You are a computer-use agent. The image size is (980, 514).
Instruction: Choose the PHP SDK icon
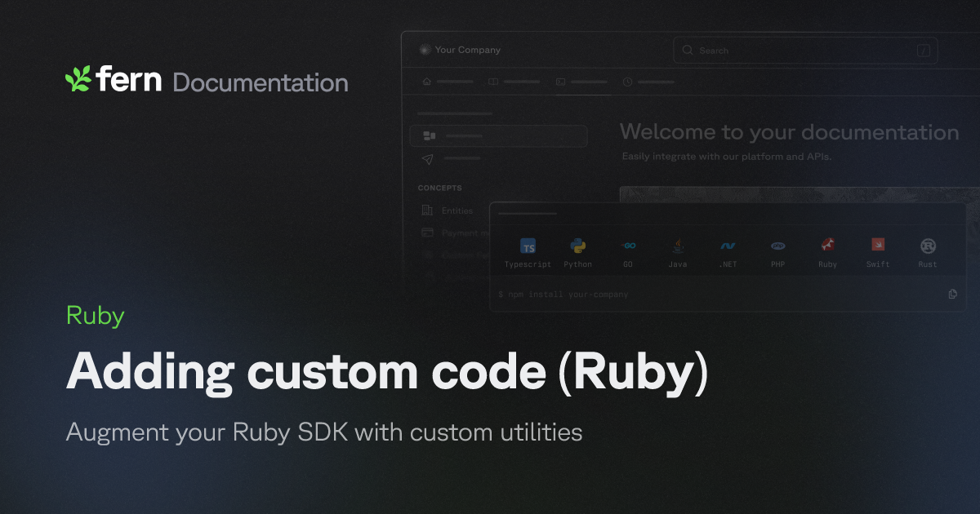[777, 245]
